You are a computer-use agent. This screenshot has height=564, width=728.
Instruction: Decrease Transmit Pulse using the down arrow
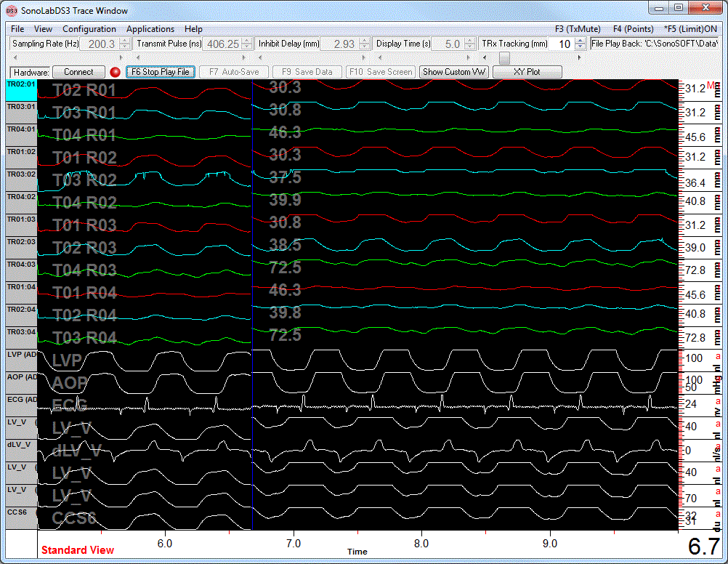[247, 47]
